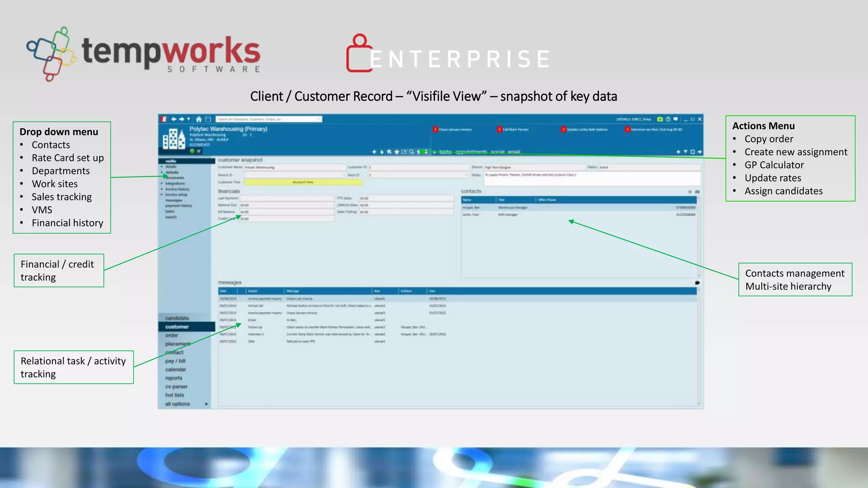Open the tasks tab
The width and height of the screenshot is (868, 488).
coord(445,152)
